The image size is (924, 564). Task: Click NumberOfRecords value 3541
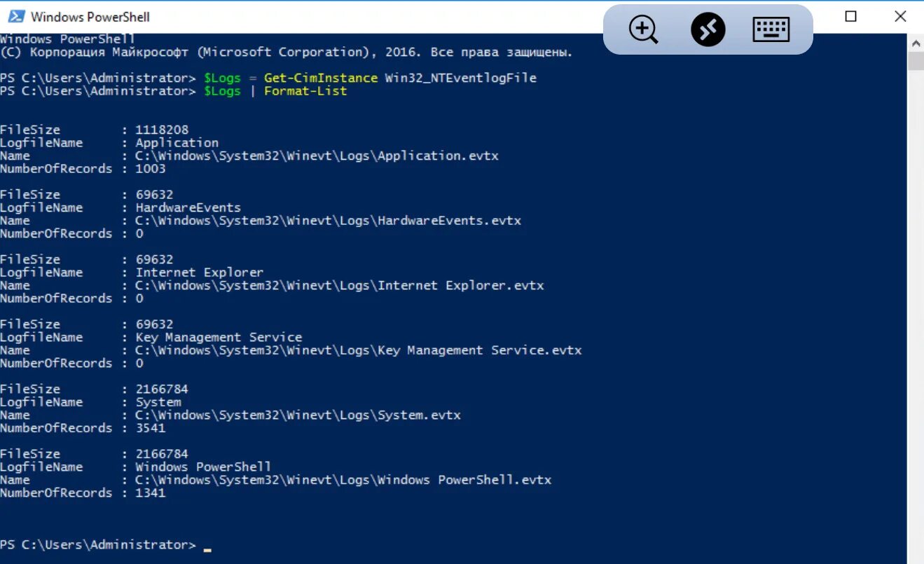[x=151, y=428]
